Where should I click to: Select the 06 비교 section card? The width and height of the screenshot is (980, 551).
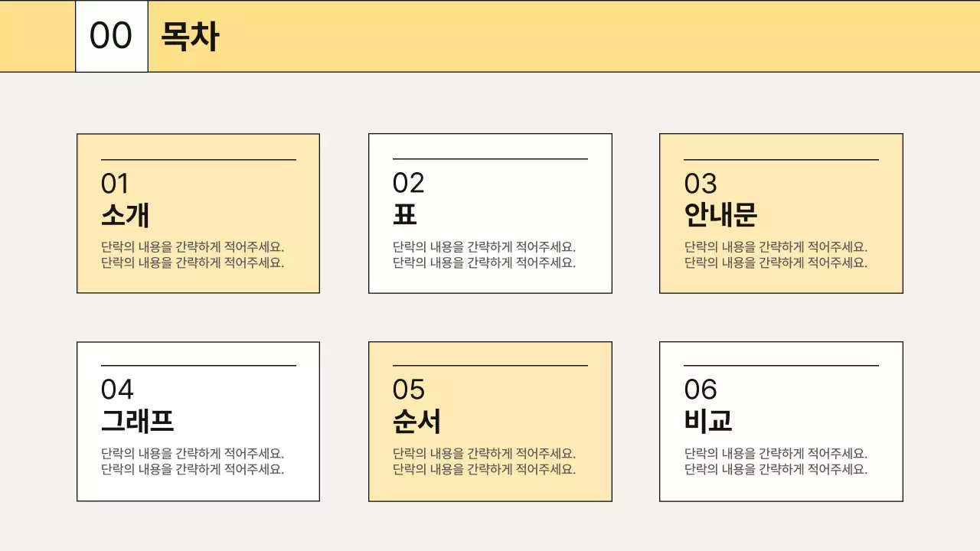pos(781,421)
